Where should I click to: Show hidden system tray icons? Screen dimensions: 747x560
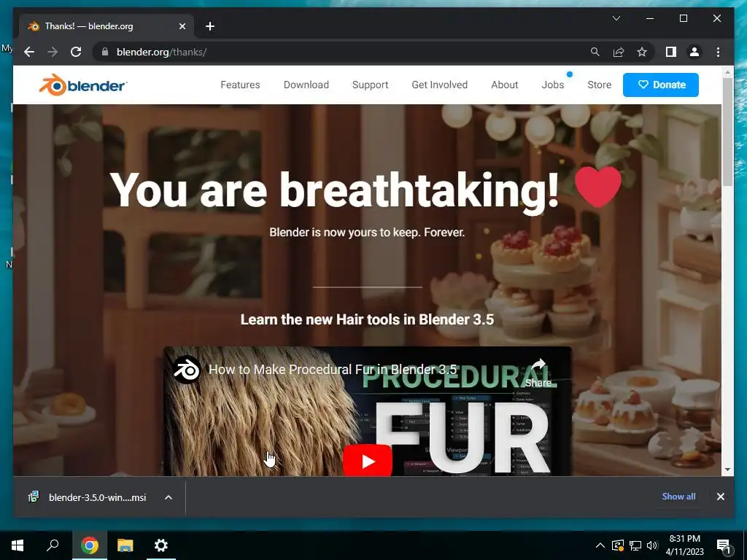pos(600,545)
